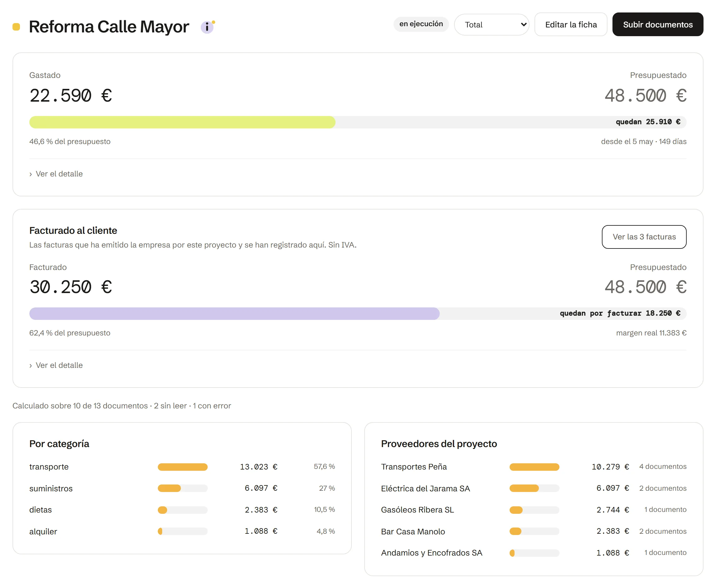This screenshot has width=716, height=588.
Task: Click the Calculado sobre 10 de 13 documentos line
Action: (122, 406)
